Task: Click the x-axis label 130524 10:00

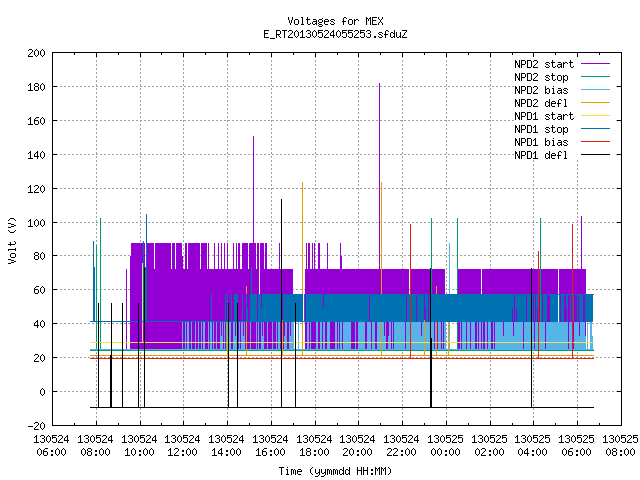Action: click(139, 446)
